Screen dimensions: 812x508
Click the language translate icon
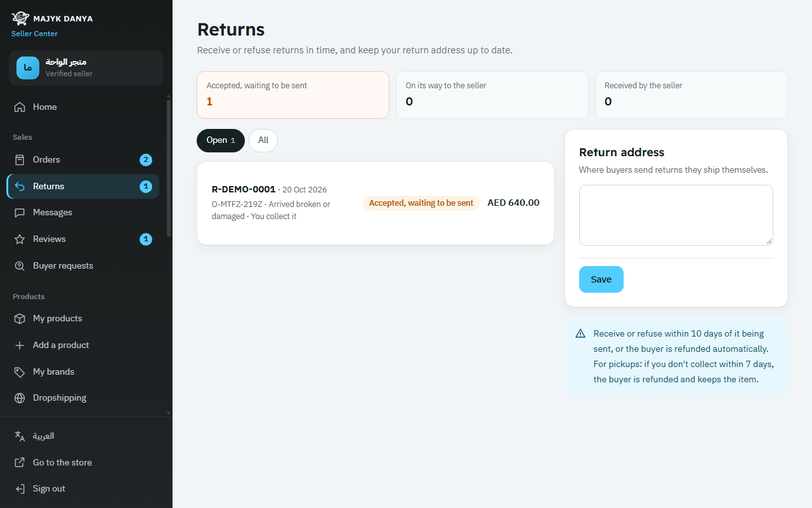tap(20, 436)
